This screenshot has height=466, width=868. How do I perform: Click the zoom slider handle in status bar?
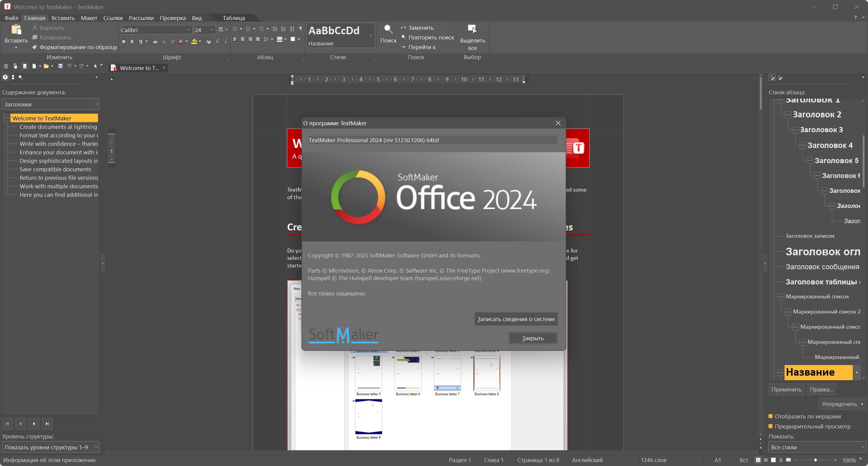tap(816, 460)
